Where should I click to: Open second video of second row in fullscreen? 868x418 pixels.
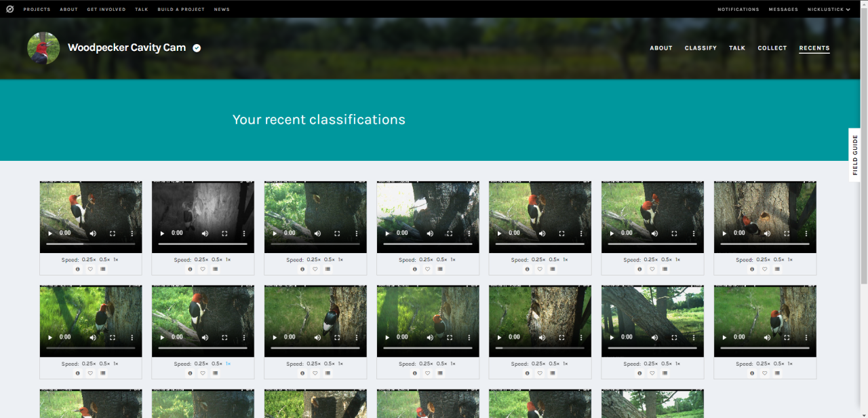click(224, 337)
